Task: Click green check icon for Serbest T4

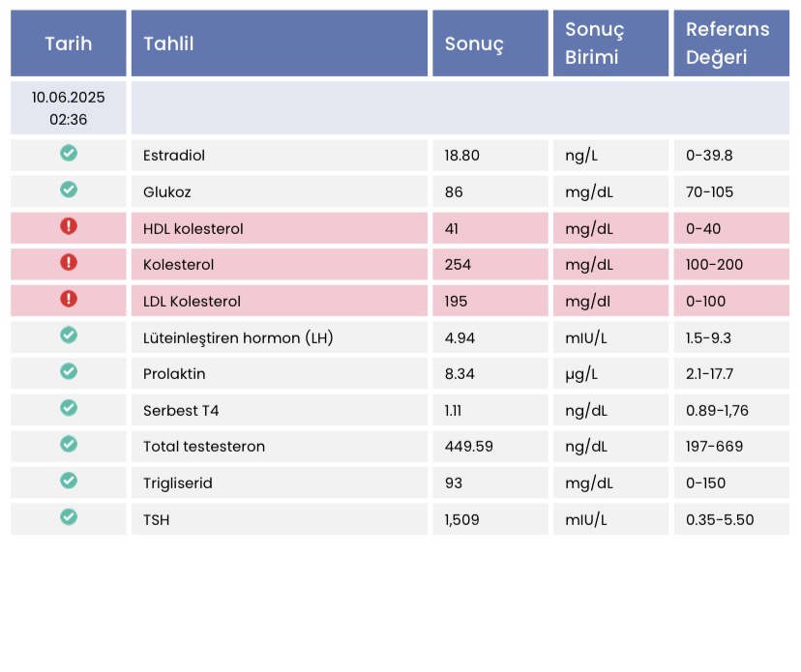Action: pyautogui.click(x=69, y=407)
